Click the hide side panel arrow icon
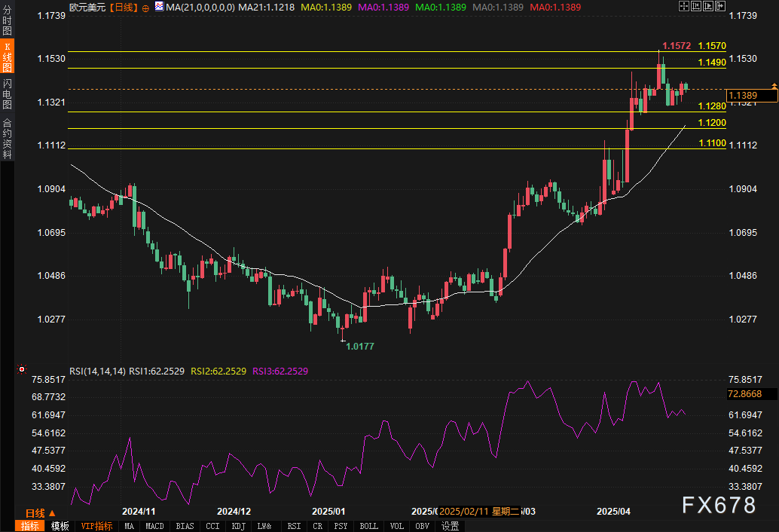This screenshot has width=779, height=532. (720, 6)
